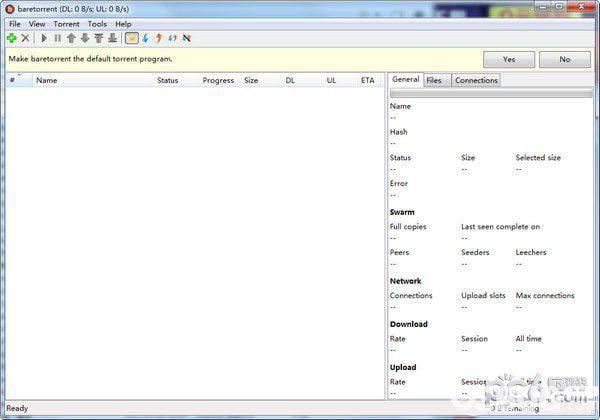
Task: Sort list by Size column header
Action: pyautogui.click(x=261, y=80)
